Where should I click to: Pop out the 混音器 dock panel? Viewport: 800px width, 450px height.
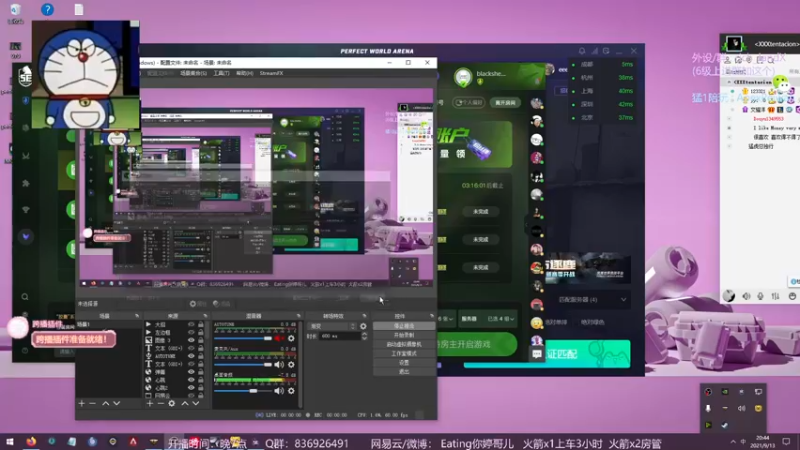[298, 316]
